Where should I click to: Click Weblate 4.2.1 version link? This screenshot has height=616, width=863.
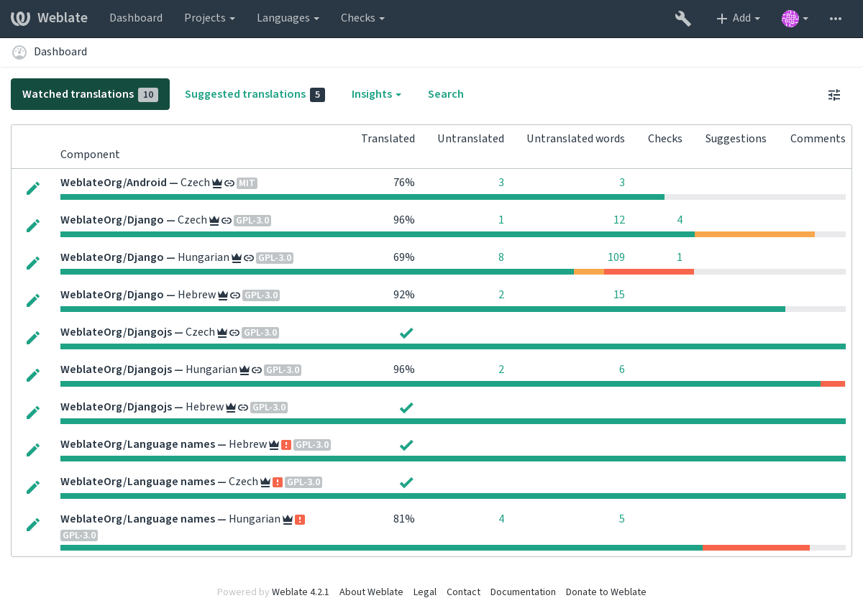[301, 592]
